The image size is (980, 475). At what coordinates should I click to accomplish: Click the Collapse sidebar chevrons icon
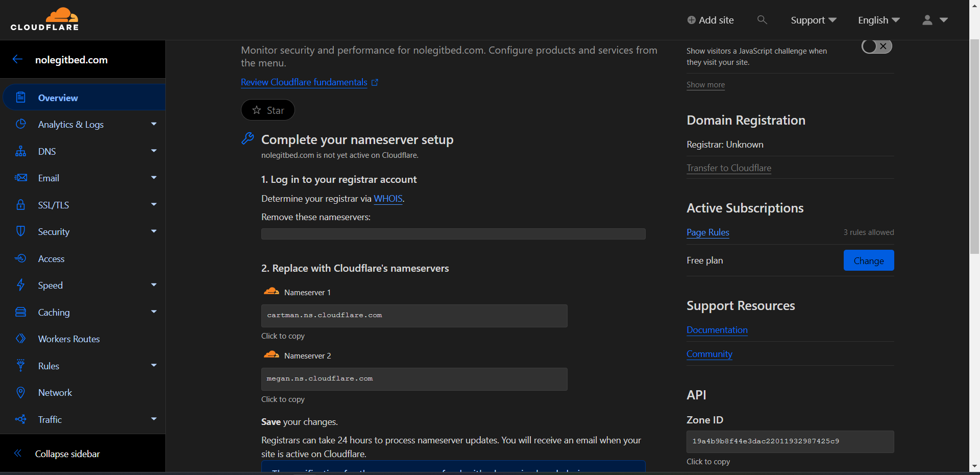[18, 454]
